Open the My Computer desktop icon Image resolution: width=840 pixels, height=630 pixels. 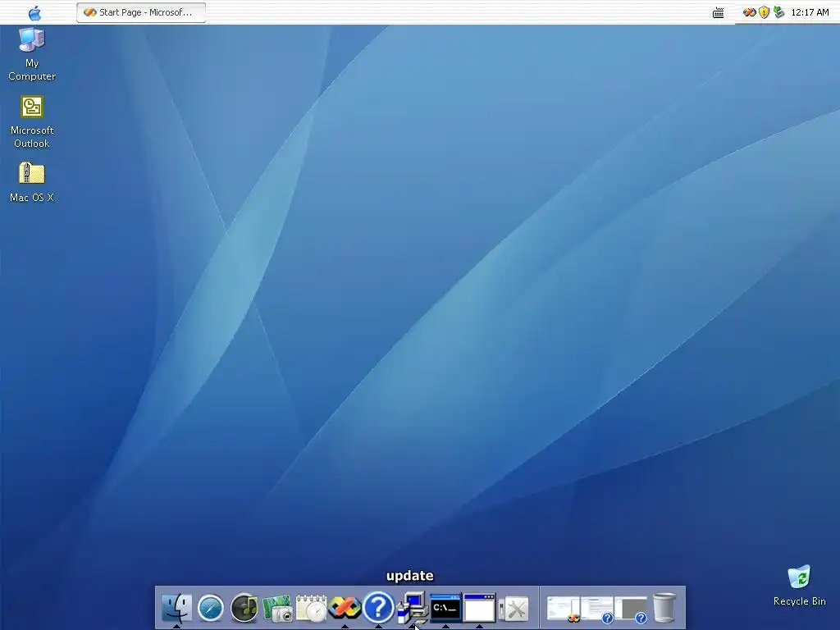[32, 54]
